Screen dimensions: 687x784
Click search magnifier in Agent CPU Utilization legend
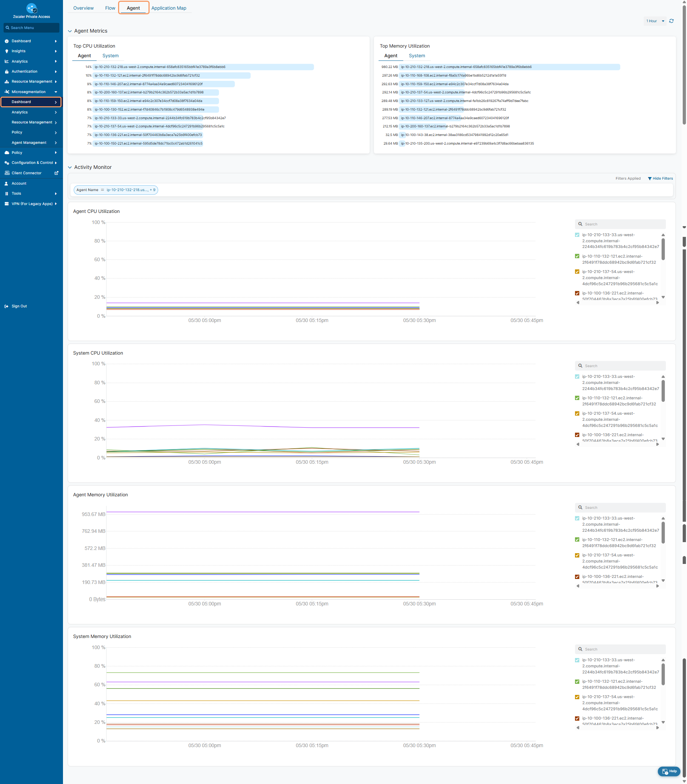point(580,224)
